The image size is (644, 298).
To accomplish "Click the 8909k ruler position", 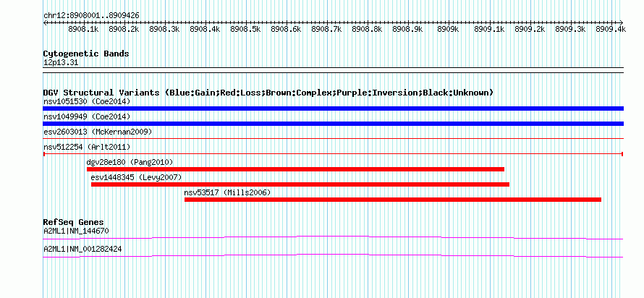I will coord(449,29).
